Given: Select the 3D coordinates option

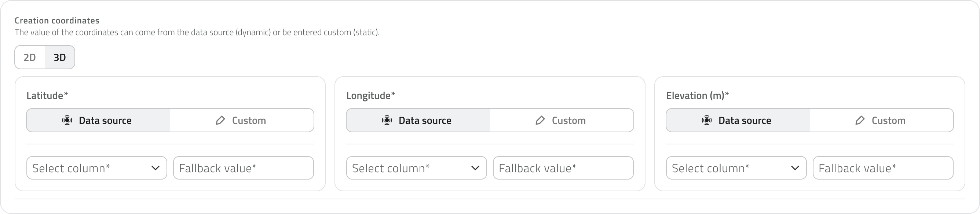Looking at the screenshot, I should click(x=60, y=58).
